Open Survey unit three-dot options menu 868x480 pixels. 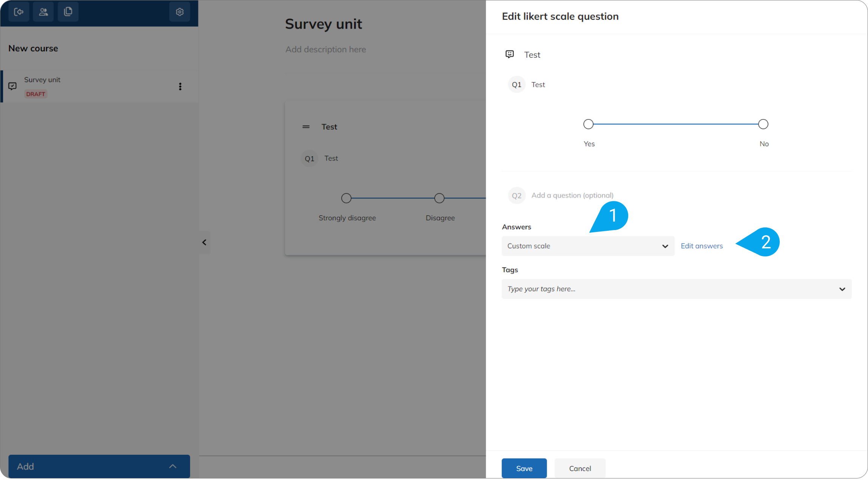180,86
